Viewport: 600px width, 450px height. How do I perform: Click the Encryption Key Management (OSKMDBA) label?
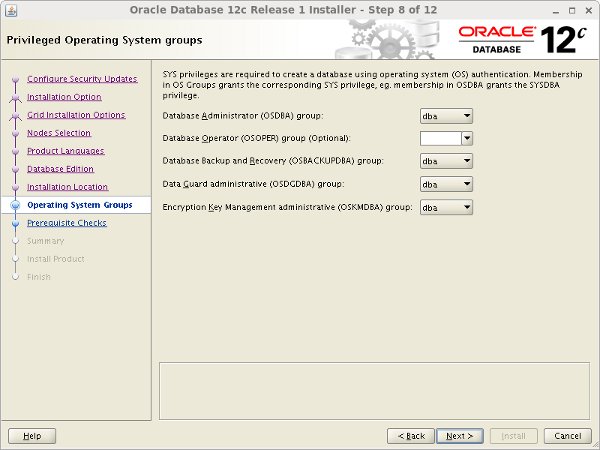click(x=287, y=207)
